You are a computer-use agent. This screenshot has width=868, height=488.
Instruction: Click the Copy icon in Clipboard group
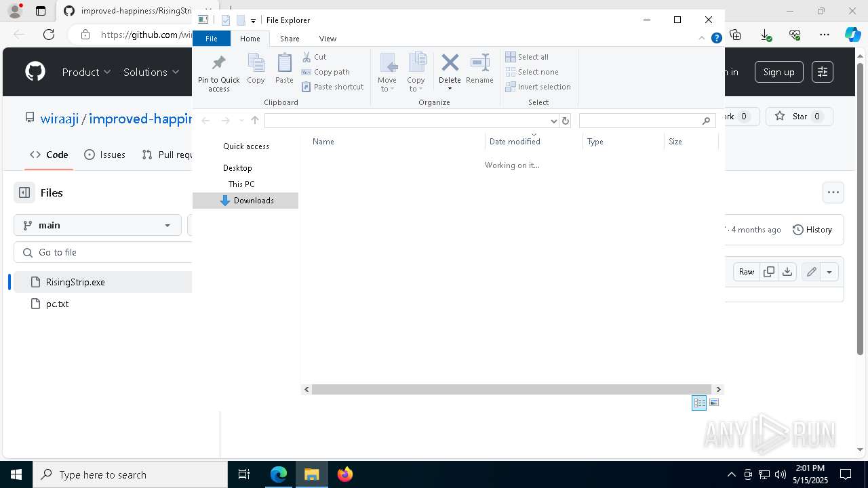click(x=256, y=68)
